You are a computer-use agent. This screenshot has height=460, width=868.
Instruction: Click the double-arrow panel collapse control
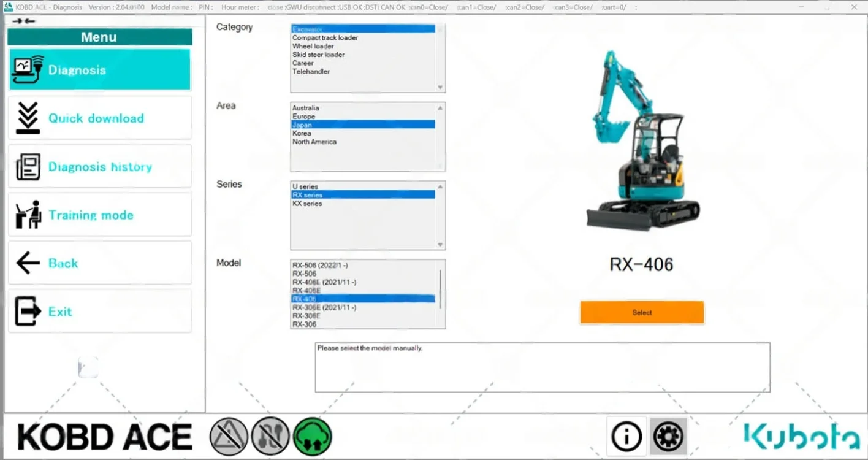point(22,20)
